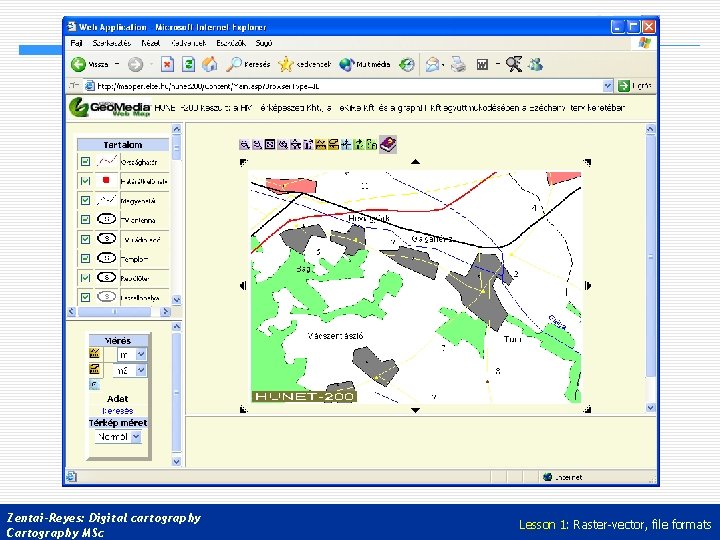The height and width of the screenshot is (540, 720).
Task: Open the length unit dropdown showing m
Action: pos(141,354)
